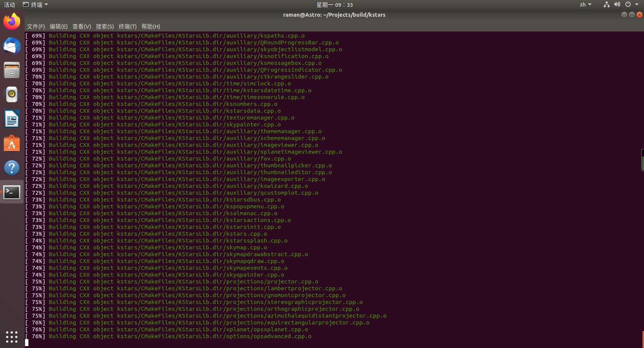Click line with kspopupmenu.cpp.o

pos(155,206)
